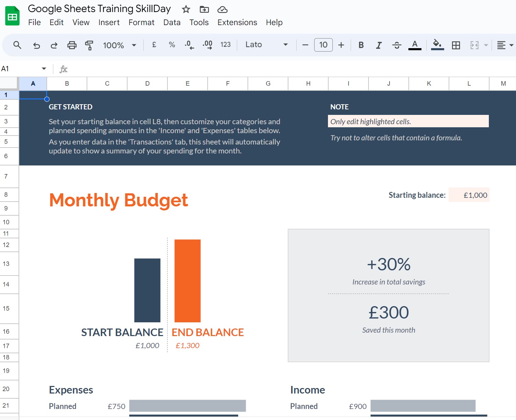The width and height of the screenshot is (516, 420).
Task: Toggle bold formatting
Action: [x=361, y=45]
